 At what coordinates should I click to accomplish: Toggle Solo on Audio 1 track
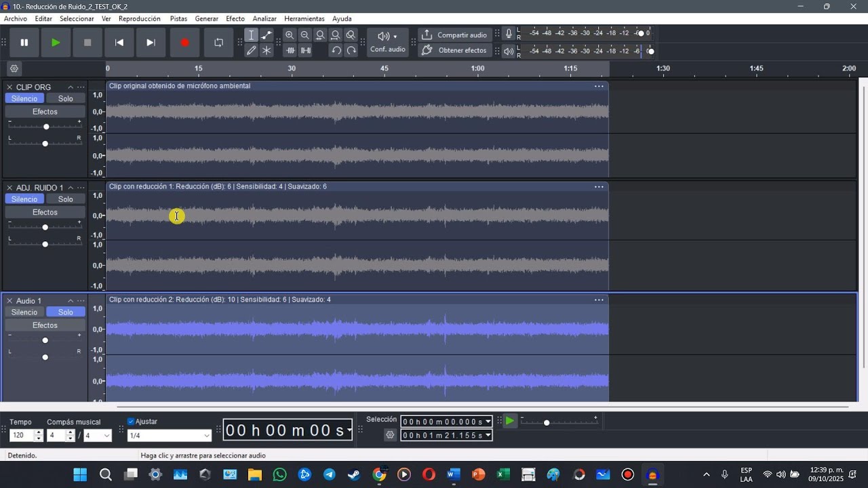point(66,312)
